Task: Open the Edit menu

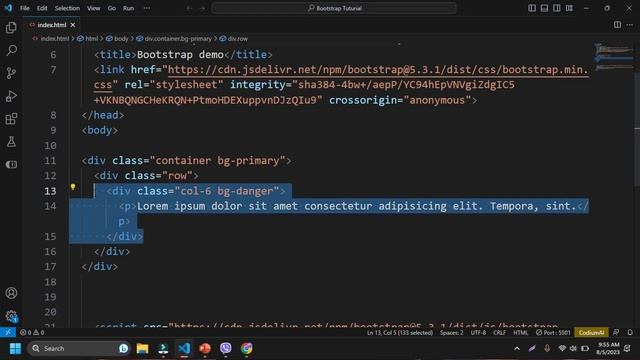Action: [42, 8]
